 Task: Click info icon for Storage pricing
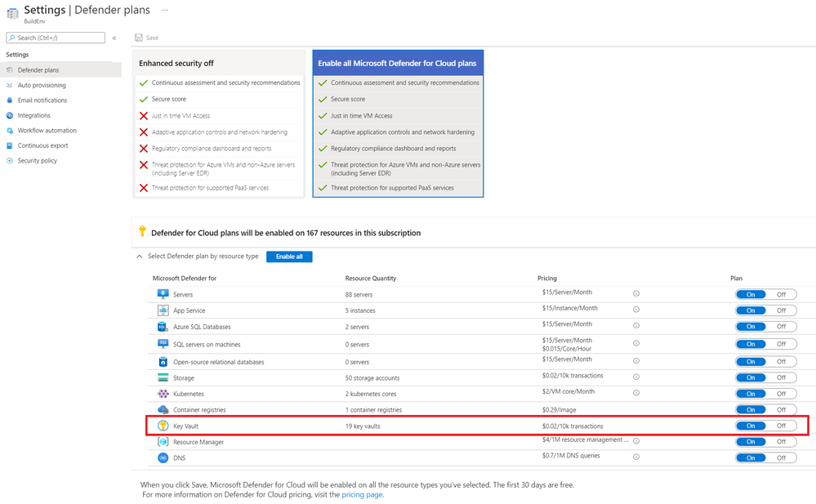pyautogui.click(x=636, y=377)
